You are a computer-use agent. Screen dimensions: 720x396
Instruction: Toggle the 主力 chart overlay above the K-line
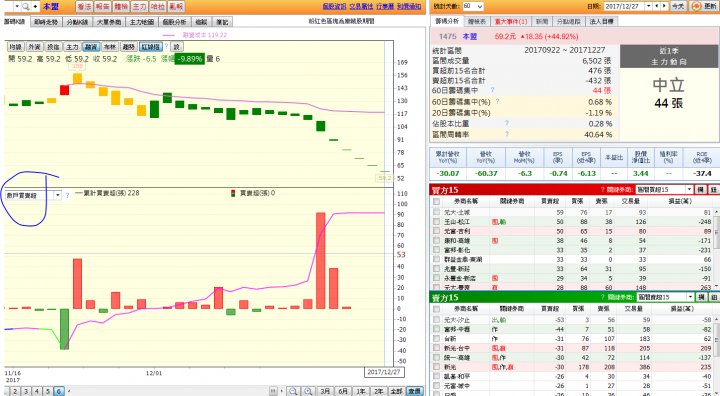coord(72,47)
